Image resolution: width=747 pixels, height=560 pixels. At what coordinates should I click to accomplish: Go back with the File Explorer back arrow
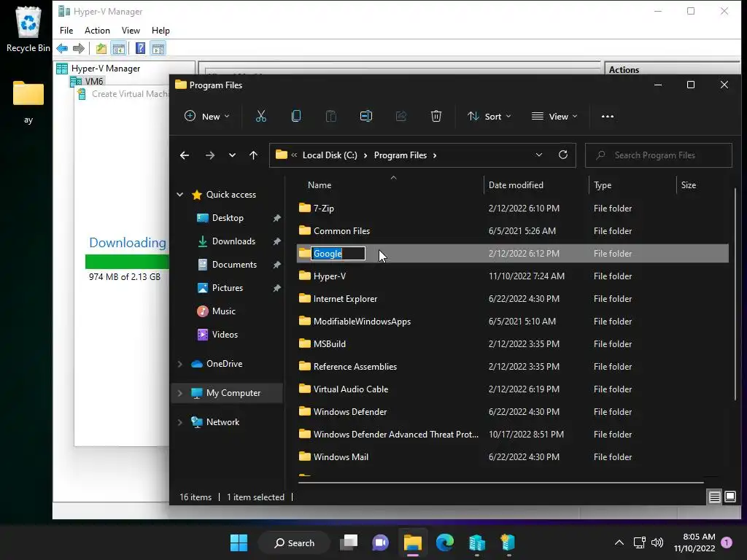(x=185, y=155)
